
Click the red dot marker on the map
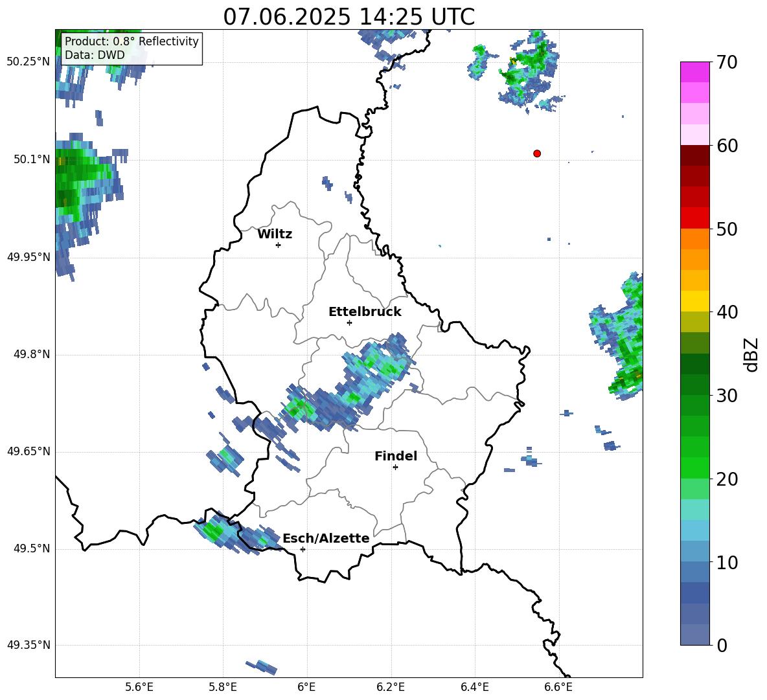[x=537, y=153]
